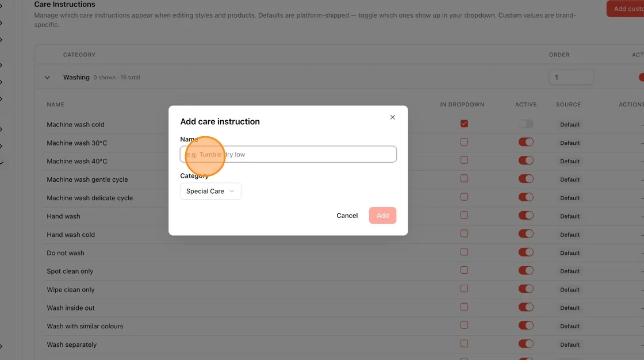Disable Active toggle for Machine wash 40°C
The image size is (644, 360).
pyautogui.click(x=526, y=160)
